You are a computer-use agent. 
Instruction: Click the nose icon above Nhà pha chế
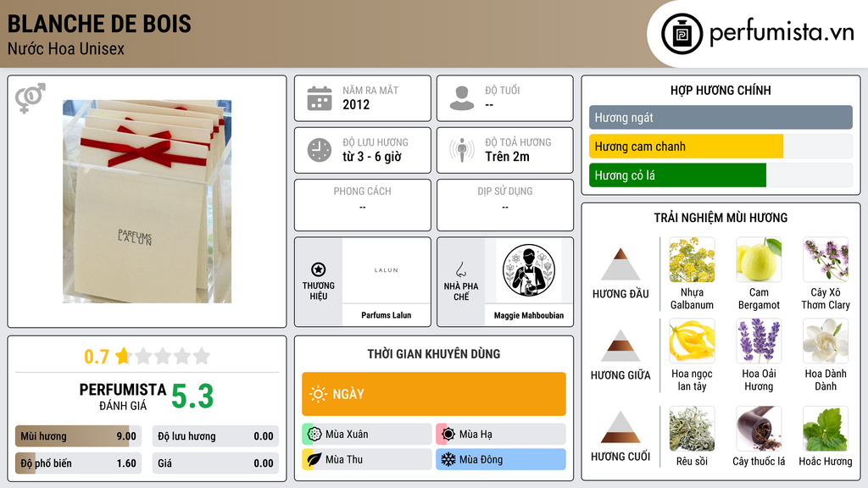(460, 269)
